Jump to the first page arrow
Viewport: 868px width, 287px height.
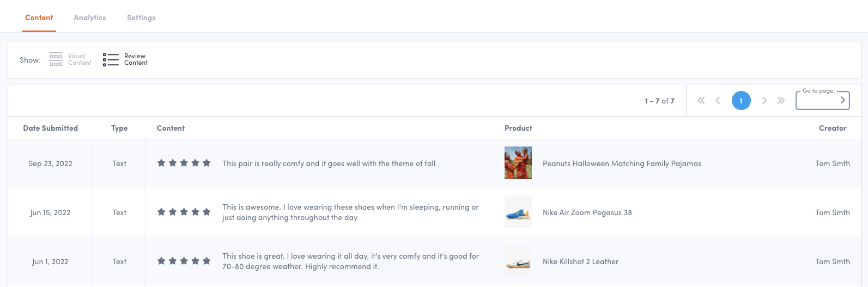(701, 100)
